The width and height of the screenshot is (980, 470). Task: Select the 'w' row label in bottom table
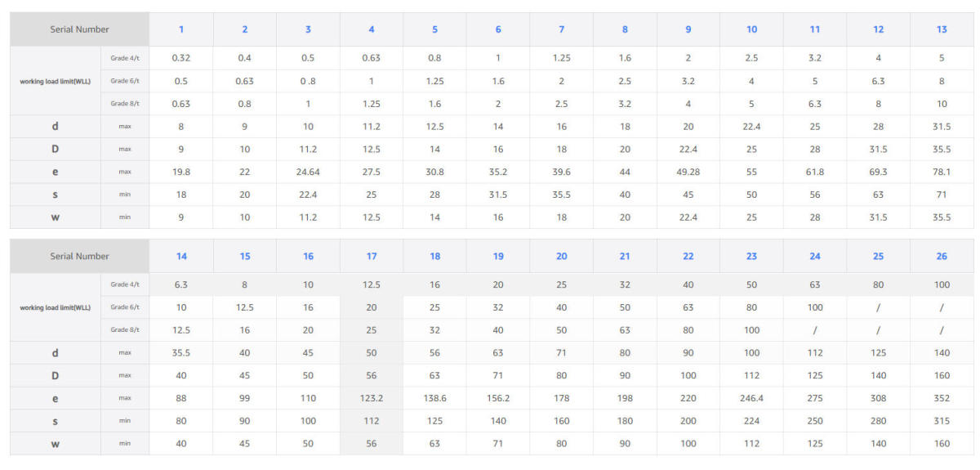coord(56,444)
